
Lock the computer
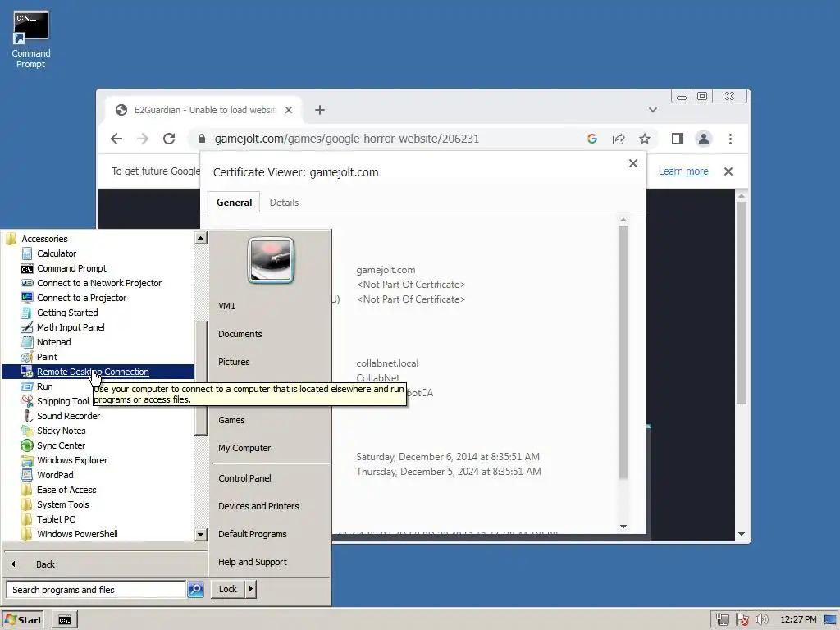click(x=228, y=589)
